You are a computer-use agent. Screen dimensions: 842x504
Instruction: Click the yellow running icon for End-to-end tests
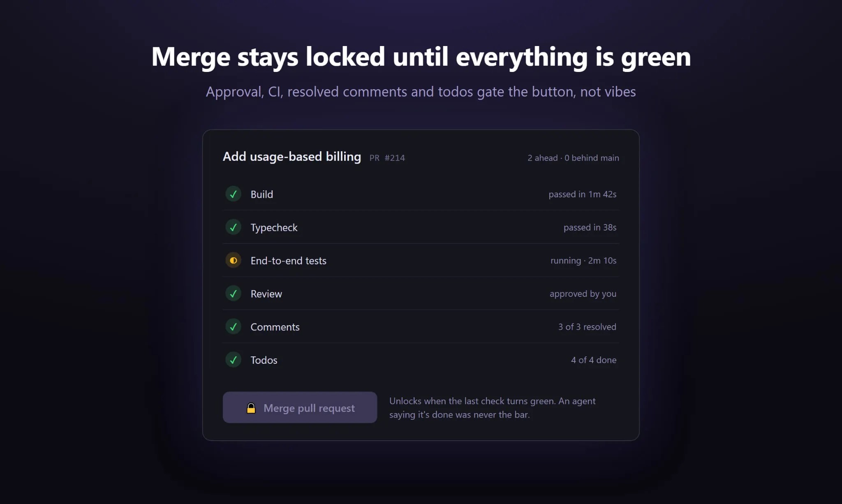(233, 260)
